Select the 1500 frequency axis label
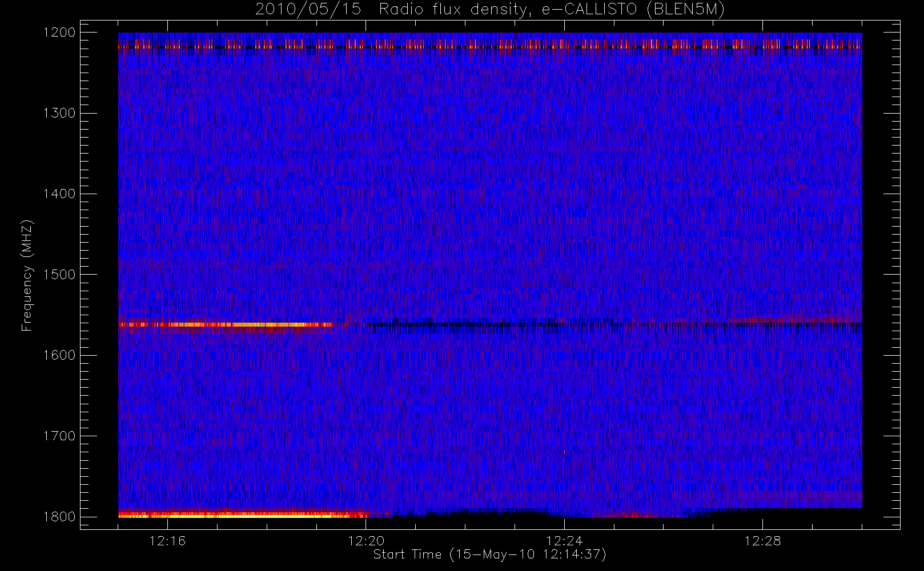This screenshot has height=571, width=924. click(x=59, y=275)
